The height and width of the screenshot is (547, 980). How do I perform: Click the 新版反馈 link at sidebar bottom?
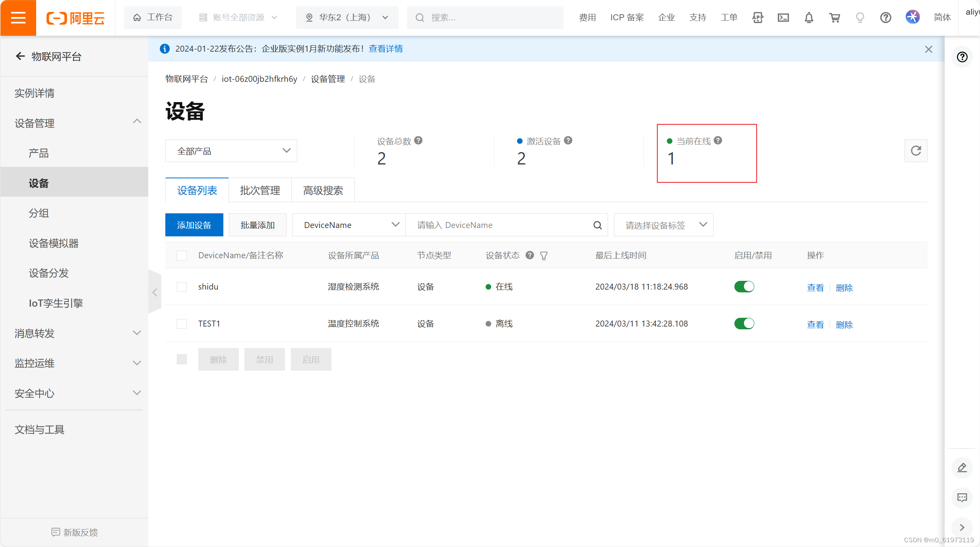[75, 532]
